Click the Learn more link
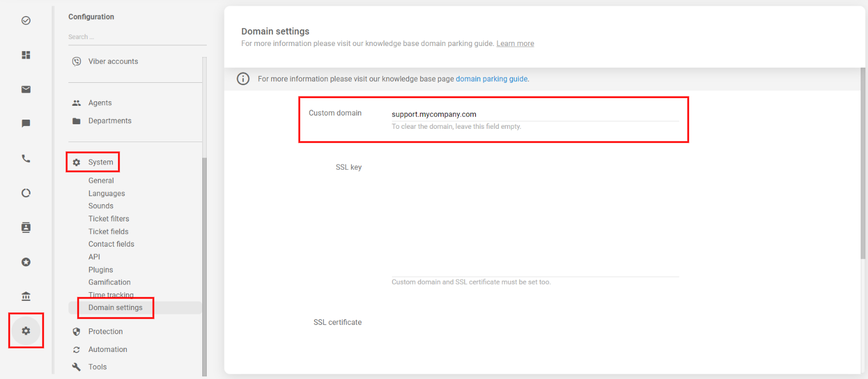The image size is (868, 379). (x=515, y=44)
